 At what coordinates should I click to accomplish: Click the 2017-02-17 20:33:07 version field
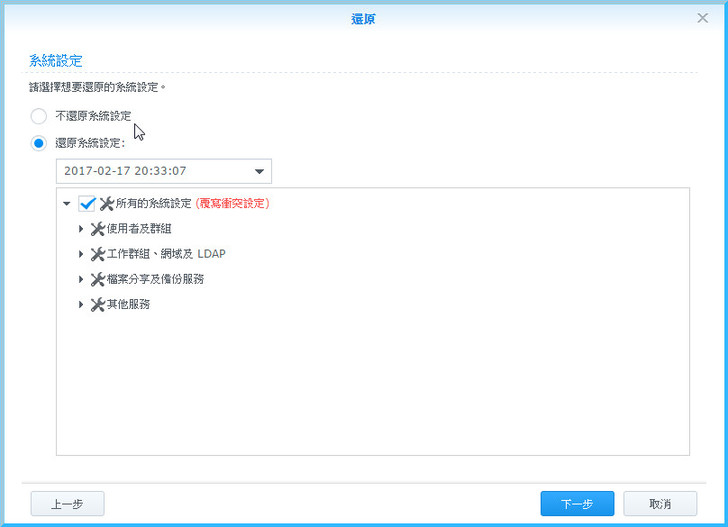tap(164, 171)
